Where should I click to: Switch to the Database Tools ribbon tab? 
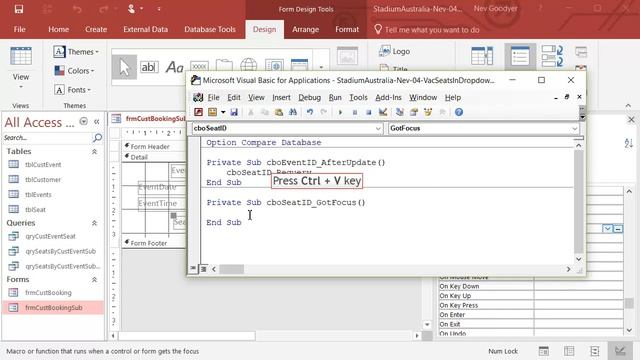[210, 29]
